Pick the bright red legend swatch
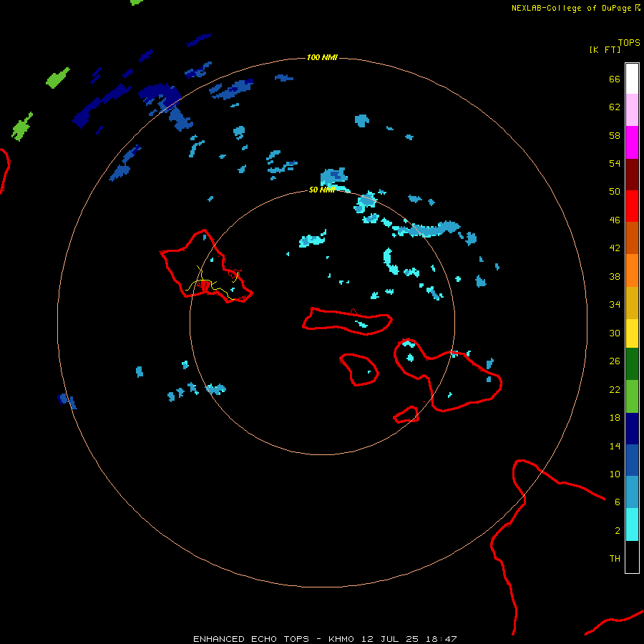Image resolution: width=644 pixels, height=644 pixels. (632, 206)
